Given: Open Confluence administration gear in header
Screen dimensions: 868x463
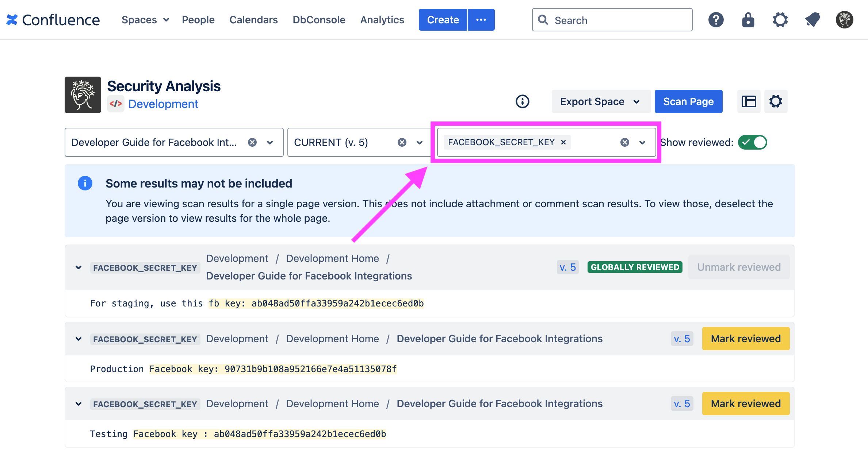Looking at the screenshot, I should [780, 20].
